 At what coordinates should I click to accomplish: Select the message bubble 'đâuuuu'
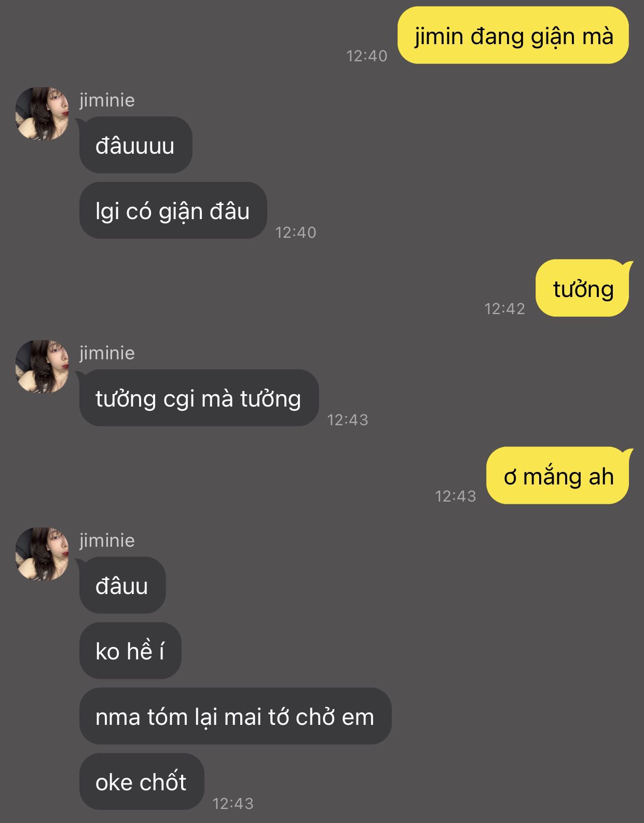tap(135, 145)
